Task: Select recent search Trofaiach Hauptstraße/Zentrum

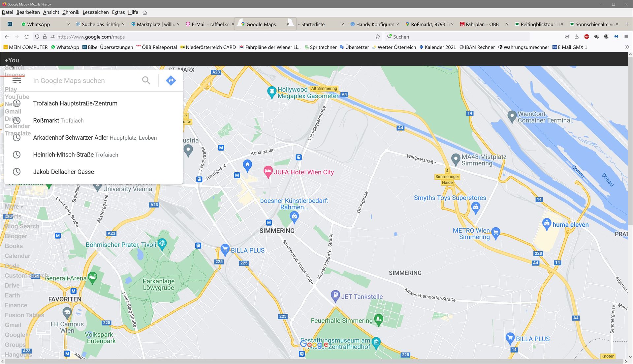Action: point(75,103)
